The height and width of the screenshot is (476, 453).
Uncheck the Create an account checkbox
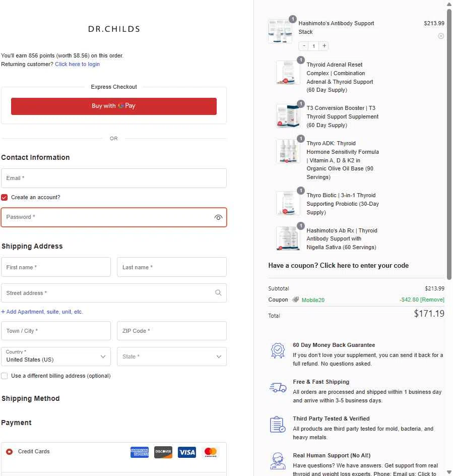[4, 197]
